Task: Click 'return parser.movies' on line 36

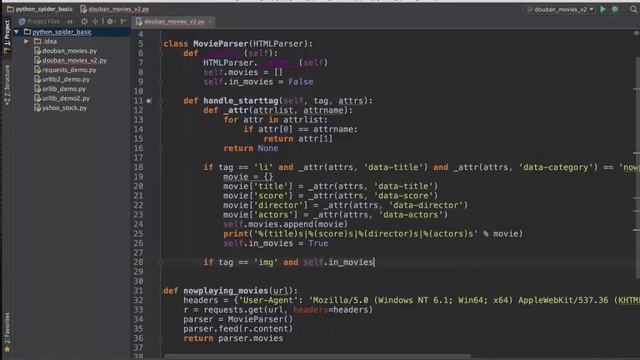Action: [x=233, y=338]
